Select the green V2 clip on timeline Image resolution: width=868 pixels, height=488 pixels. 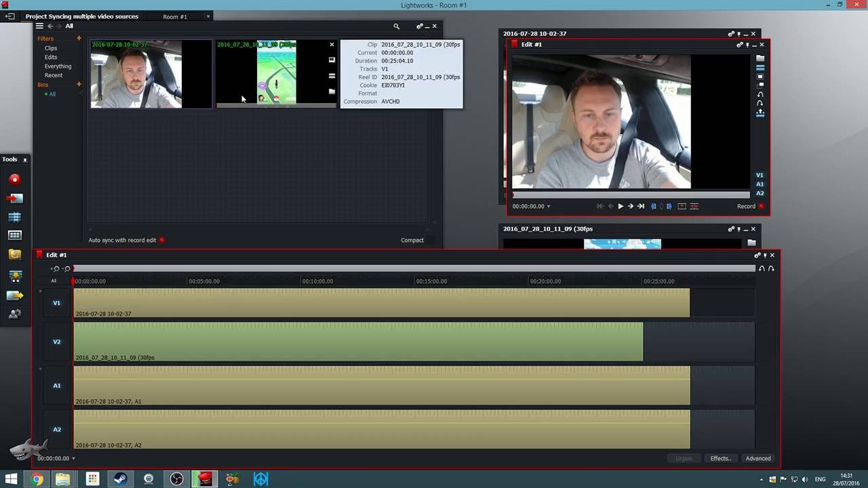pos(358,341)
